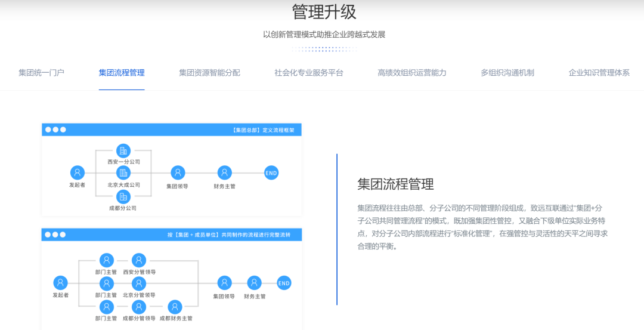The height and width of the screenshot is (330, 644).
Task: Click 部门主管 icon beside 成都分管领导
Action: [107, 307]
